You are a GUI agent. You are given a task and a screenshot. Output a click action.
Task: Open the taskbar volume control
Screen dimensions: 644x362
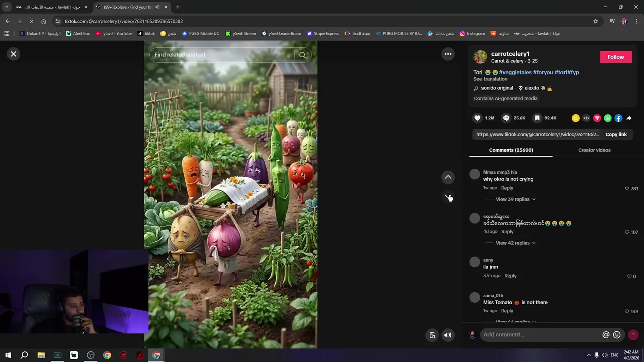coord(604,355)
